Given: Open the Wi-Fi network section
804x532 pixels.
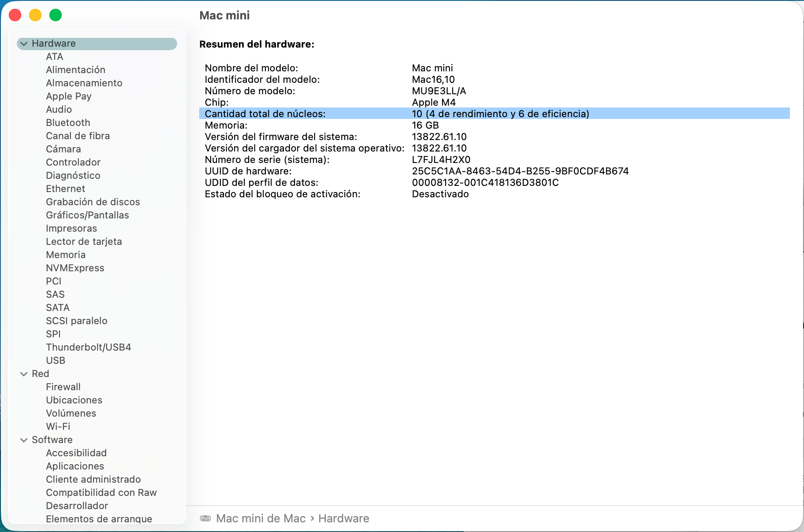Looking at the screenshot, I should (58, 426).
